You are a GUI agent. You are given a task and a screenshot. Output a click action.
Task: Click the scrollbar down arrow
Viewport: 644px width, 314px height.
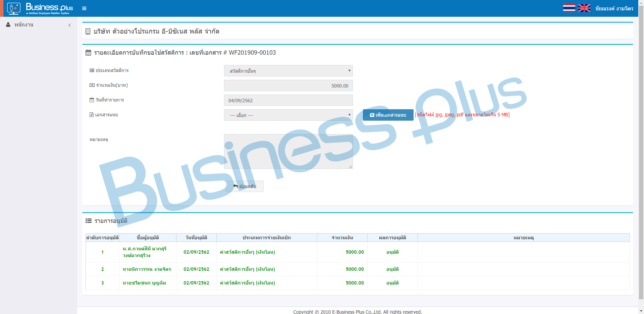[x=641, y=311]
